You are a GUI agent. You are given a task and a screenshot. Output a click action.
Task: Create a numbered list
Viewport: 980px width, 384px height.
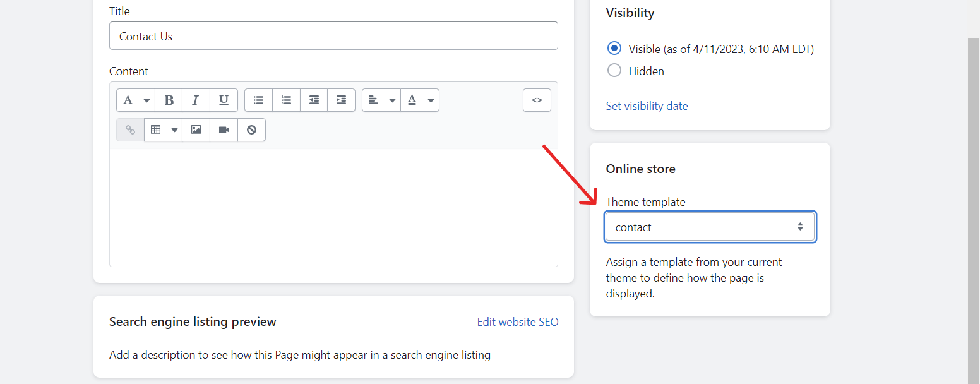pyautogui.click(x=286, y=100)
